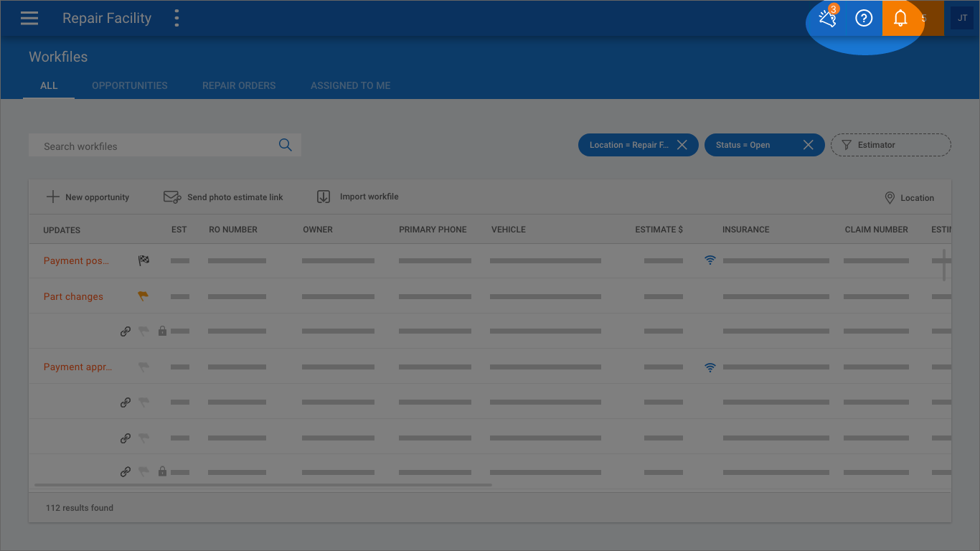This screenshot has width=980, height=551.
Task: Click Send photo estimate link
Action: point(223,197)
